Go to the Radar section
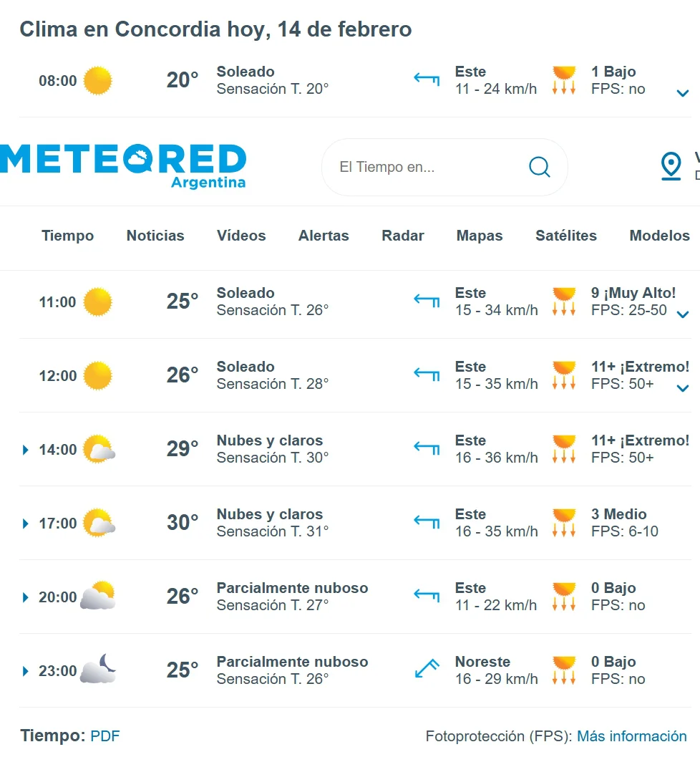This screenshot has height=757, width=700. [x=403, y=236]
